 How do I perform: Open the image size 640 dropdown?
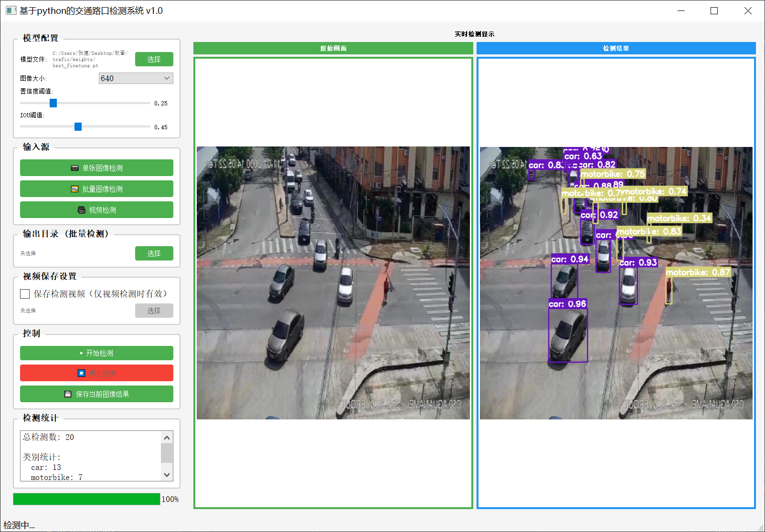tap(136, 78)
